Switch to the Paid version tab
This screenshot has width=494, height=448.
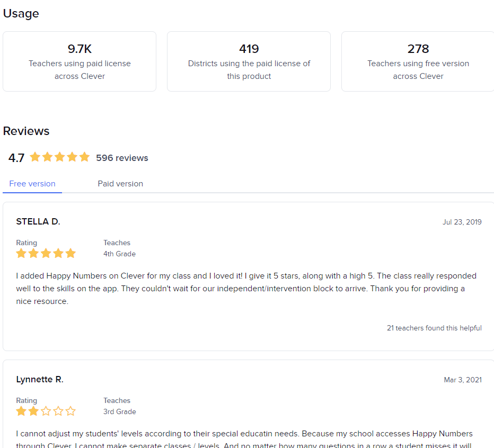tap(120, 184)
